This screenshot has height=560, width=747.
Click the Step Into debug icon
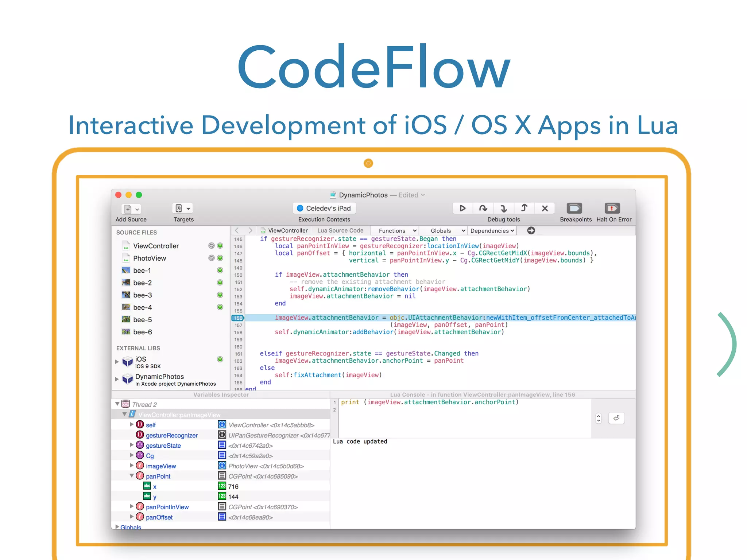(503, 208)
